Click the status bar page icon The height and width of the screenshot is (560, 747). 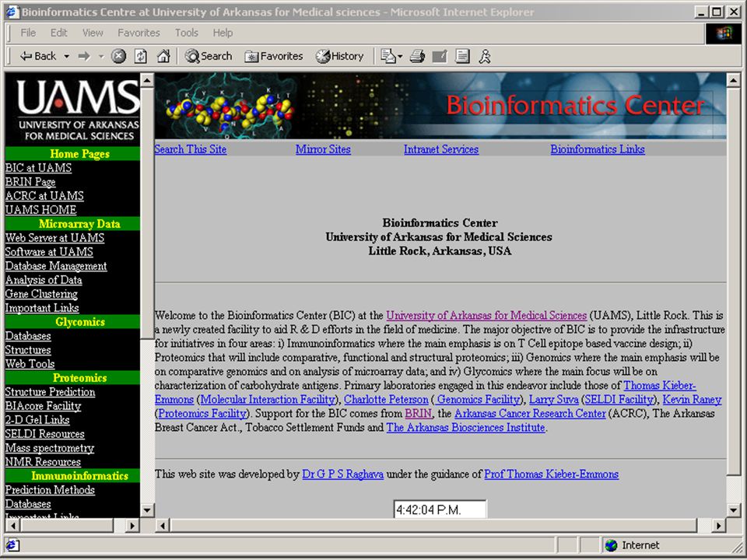12,545
